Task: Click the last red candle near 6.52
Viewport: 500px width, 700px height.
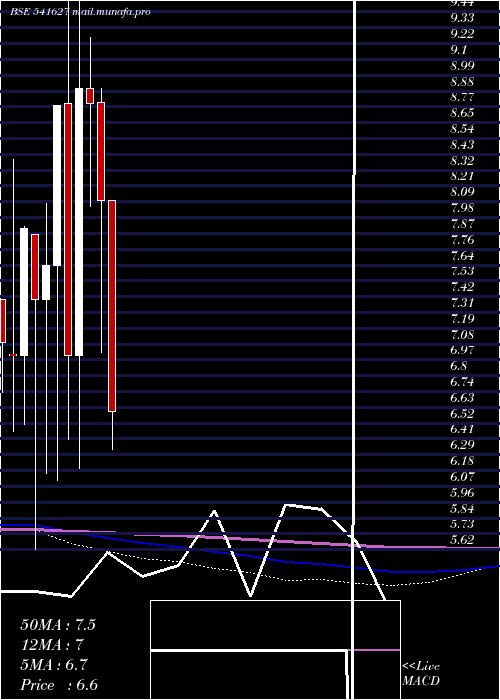Action: click(112, 306)
